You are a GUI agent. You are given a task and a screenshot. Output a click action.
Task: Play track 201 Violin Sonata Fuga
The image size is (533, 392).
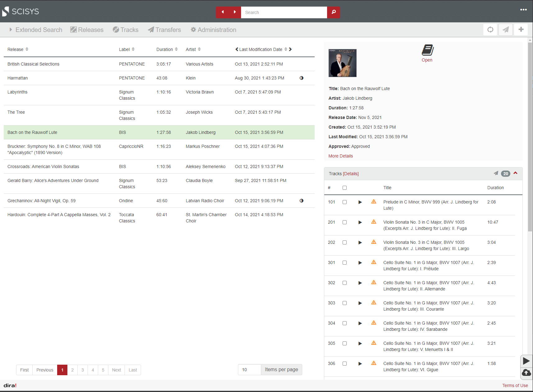pyautogui.click(x=360, y=222)
